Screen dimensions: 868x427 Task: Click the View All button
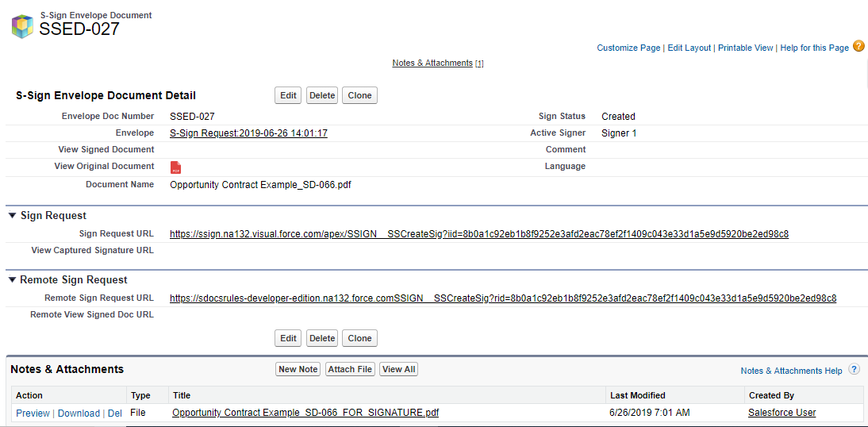398,369
